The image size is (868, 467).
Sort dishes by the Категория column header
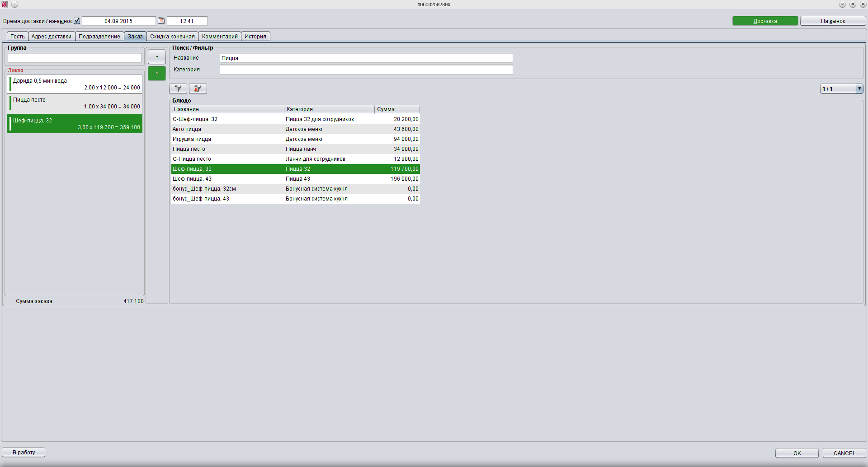[329, 109]
